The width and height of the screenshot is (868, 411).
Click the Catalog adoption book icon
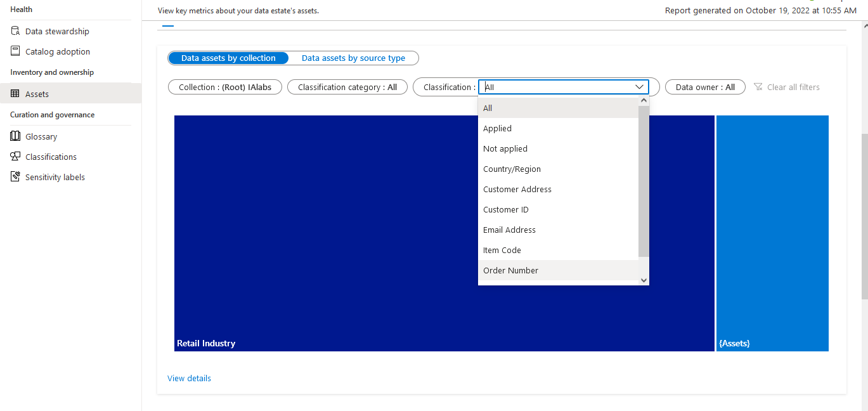(15, 51)
